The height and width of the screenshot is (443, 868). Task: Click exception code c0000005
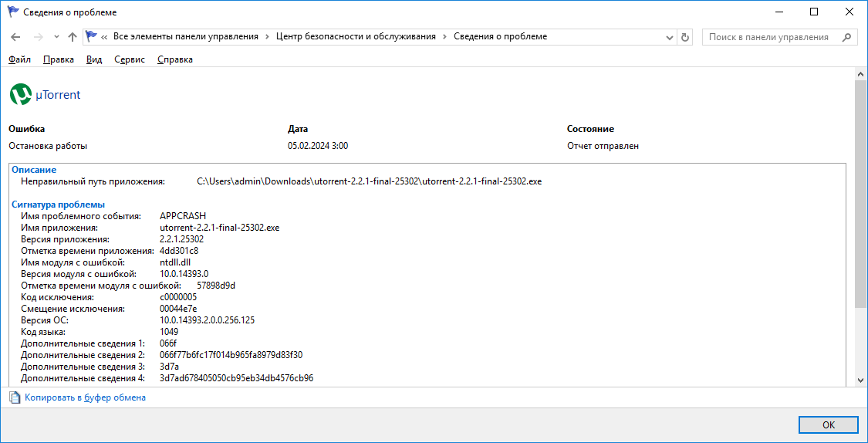coord(177,297)
